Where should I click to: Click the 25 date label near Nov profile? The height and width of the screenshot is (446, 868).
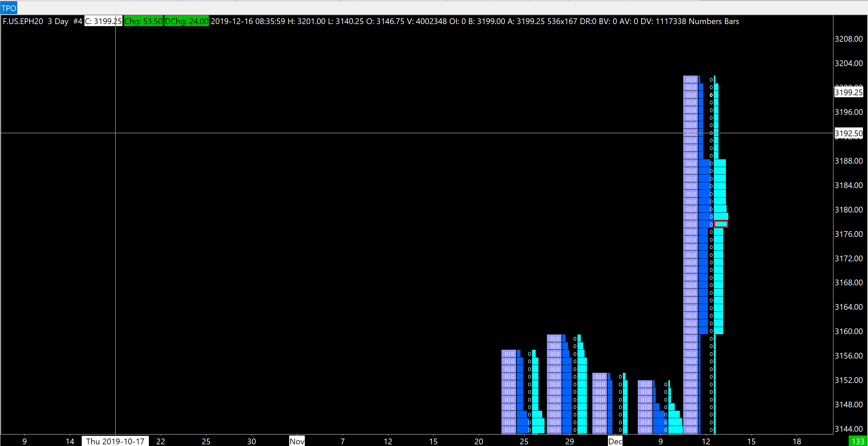click(x=524, y=441)
